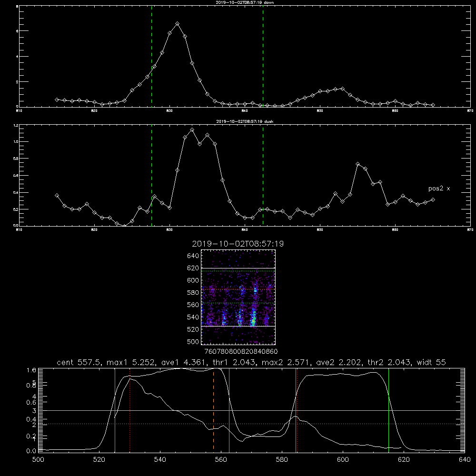Click the '600' y-axis label beside spectral image

[x=193, y=280]
